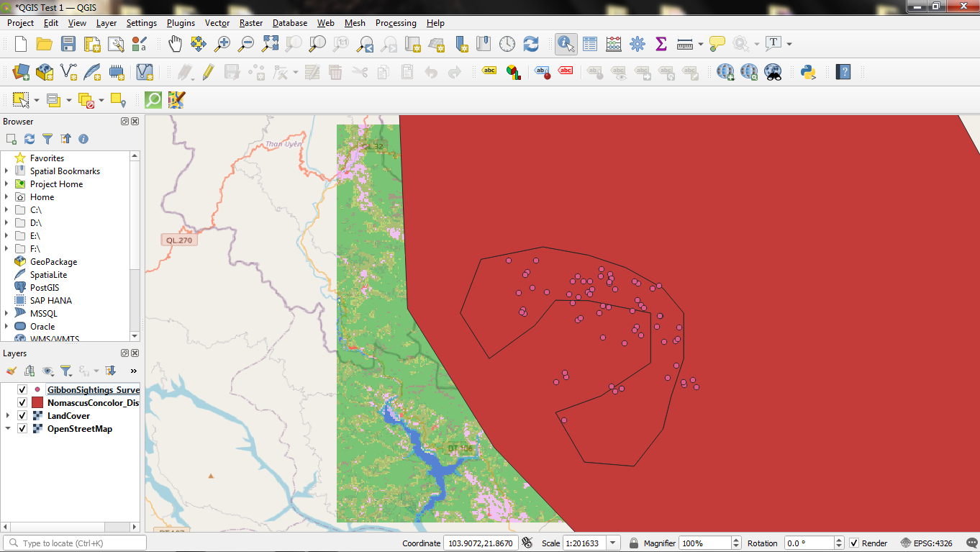
Task: Open the Measure tool dropdown arrow
Action: point(701,45)
